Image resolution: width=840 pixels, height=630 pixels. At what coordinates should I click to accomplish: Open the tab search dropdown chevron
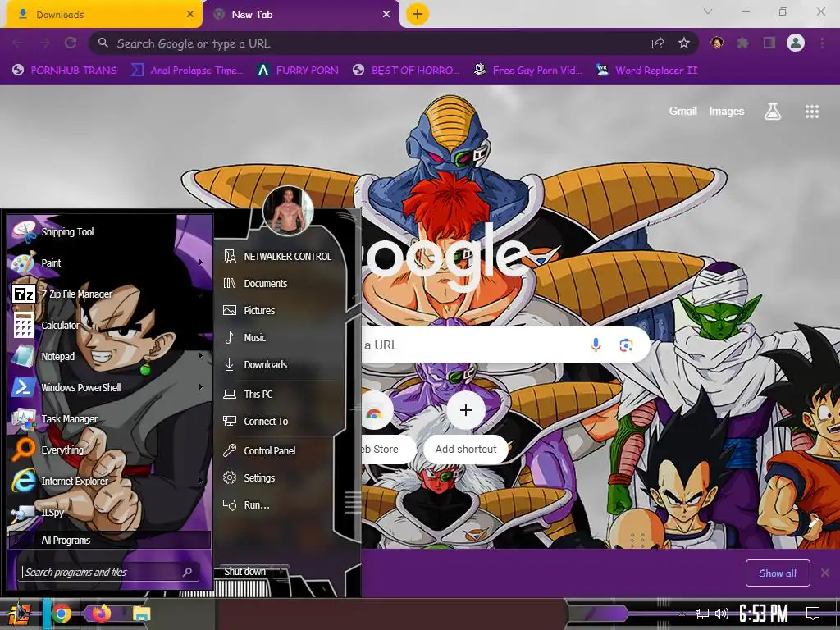(708, 11)
